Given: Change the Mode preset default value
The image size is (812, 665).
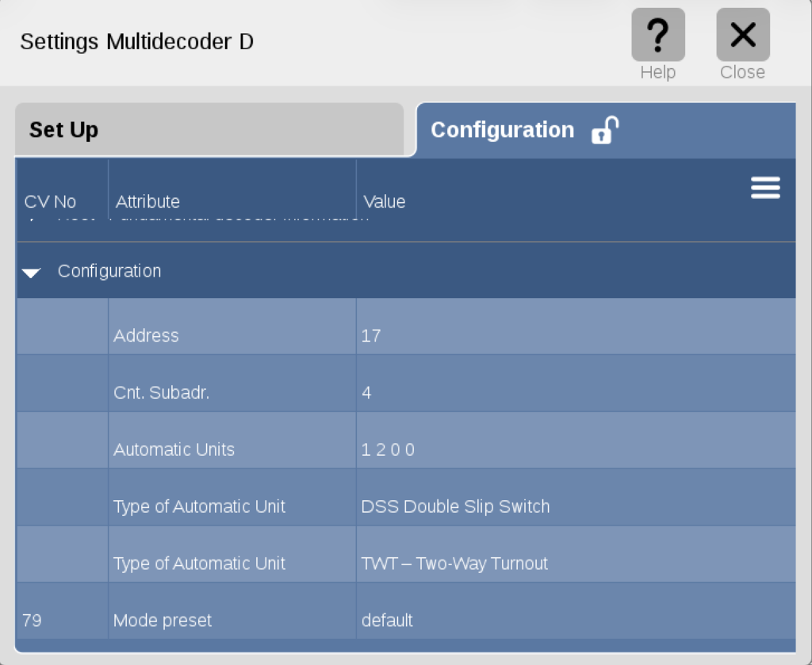Looking at the screenshot, I should [387, 620].
